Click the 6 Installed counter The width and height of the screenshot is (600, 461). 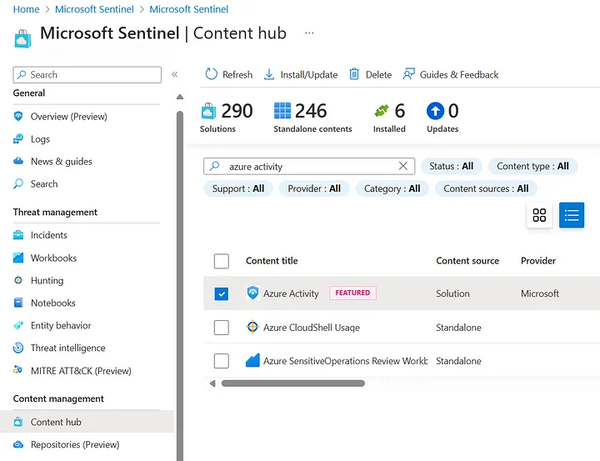click(x=390, y=117)
